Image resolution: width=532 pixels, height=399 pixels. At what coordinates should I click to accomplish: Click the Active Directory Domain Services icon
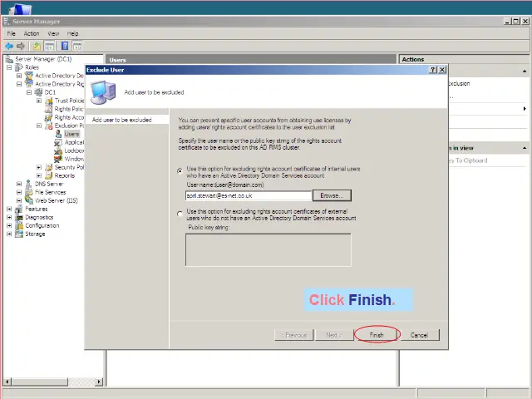[x=29, y=76]
